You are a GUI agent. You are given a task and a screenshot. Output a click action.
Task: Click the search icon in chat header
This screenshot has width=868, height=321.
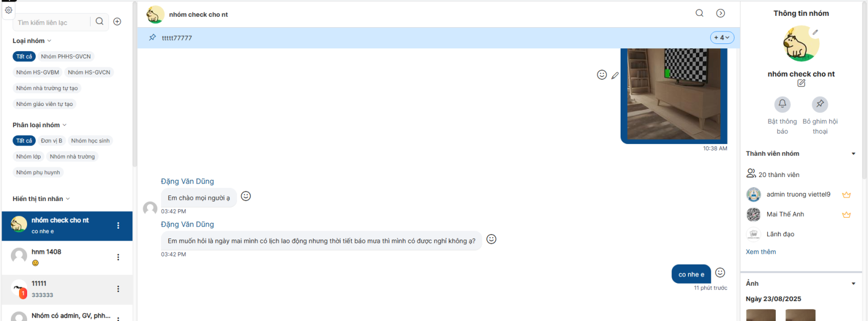699,13
